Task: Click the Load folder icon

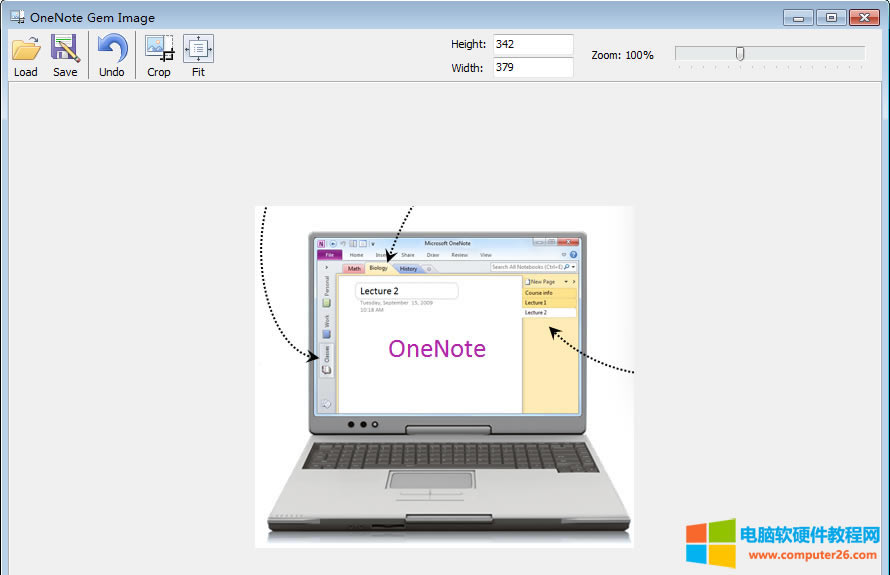Action: pyautogui.click(x=26, y=49)
